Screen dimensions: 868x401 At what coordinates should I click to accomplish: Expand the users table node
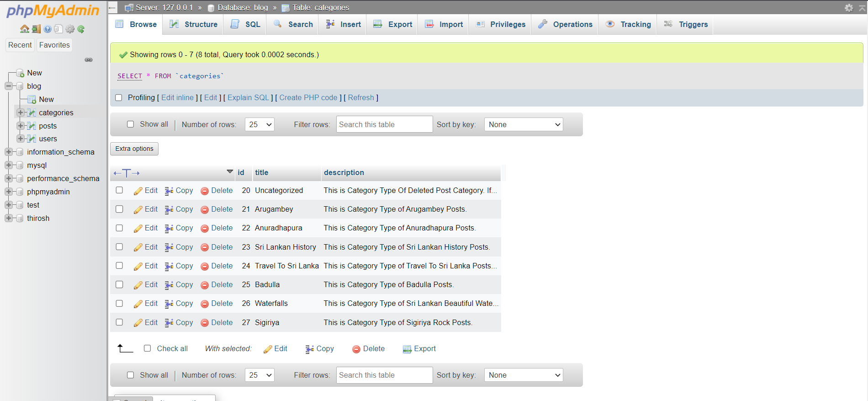21,139
